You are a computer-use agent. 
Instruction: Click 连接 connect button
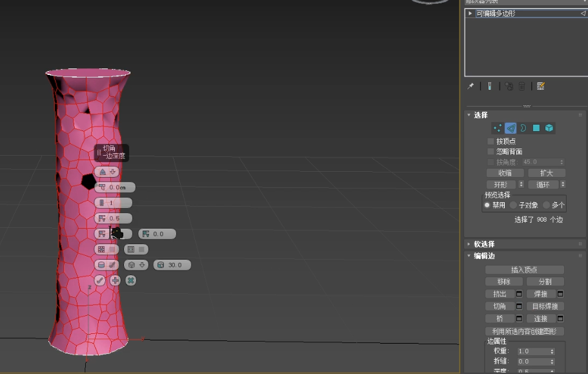(x=541, y=318)
